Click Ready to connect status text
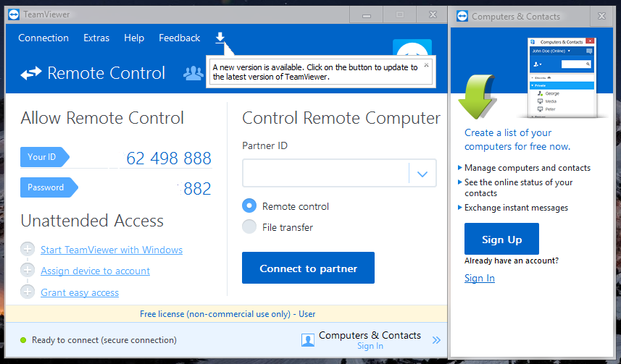 coord(104,340)
